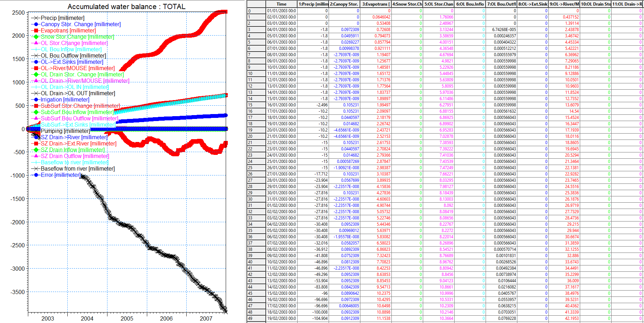
Task: Select the 9:OL->River/M column header
Action: [564, 4]
